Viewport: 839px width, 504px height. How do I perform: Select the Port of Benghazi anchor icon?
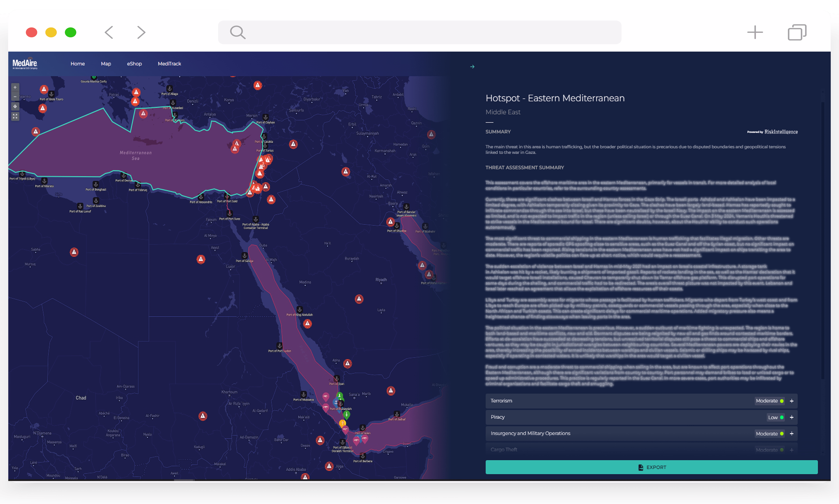coord(96,184)
